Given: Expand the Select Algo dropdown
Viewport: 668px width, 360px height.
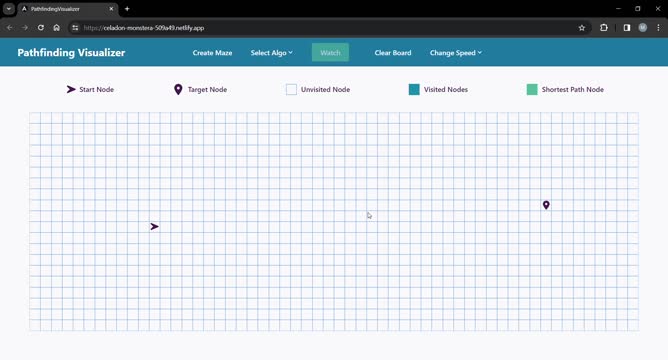Looking at the screenshot, I should pyautogui.click(x=271, y=53).
